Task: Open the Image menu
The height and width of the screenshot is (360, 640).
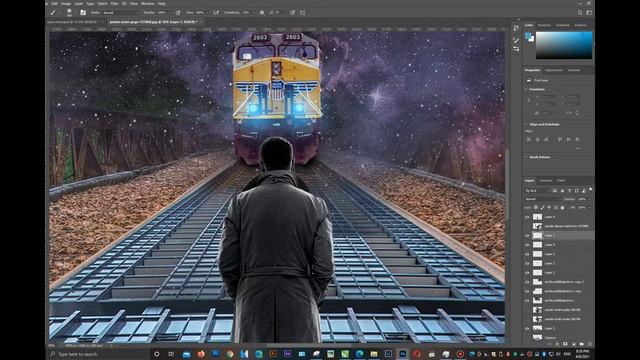Action: click(x=66, y=4)
